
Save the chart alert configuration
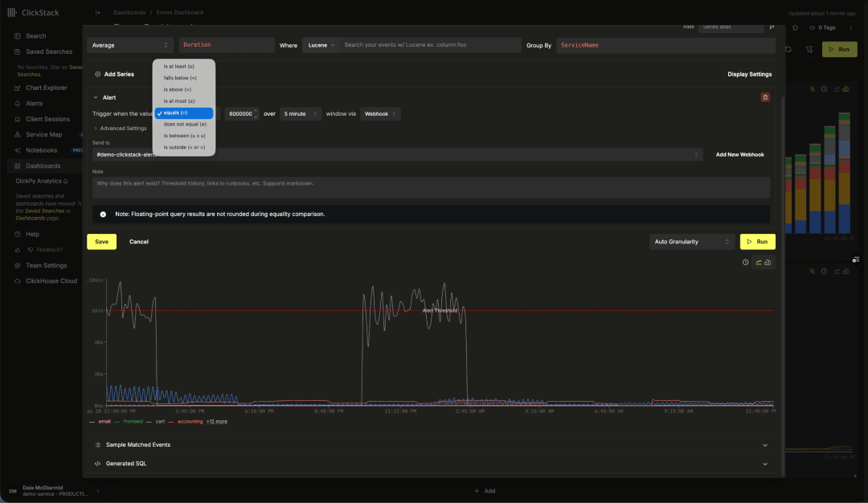pos(102,242)
